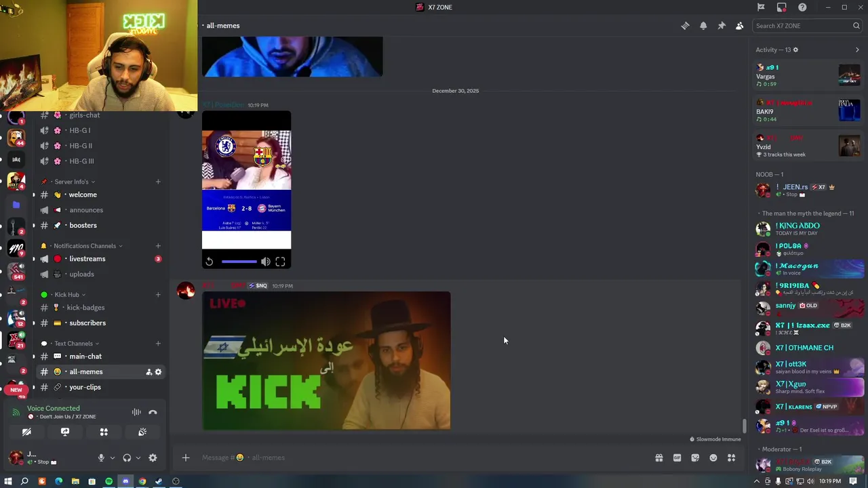Screen dimensions: 868x488
Task: Attach a file with plus button
Action: (x=186, y=458)
